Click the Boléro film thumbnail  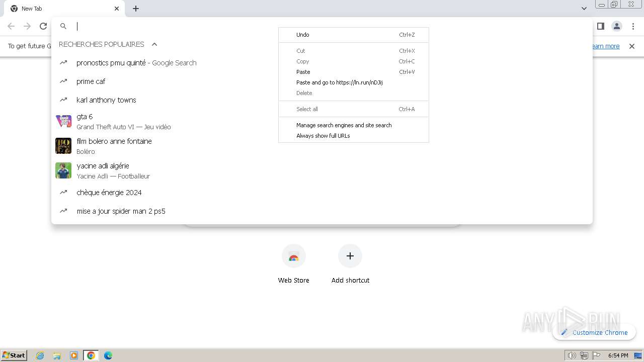(63, 146)
